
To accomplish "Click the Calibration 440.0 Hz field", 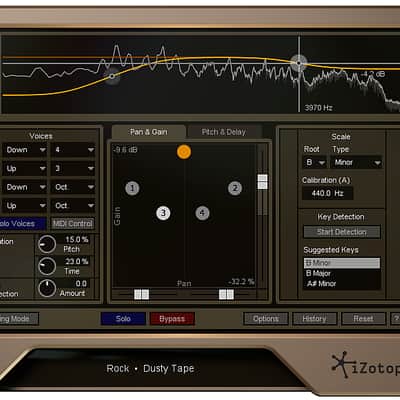I will pyautogui.click(x=327, y=193).
